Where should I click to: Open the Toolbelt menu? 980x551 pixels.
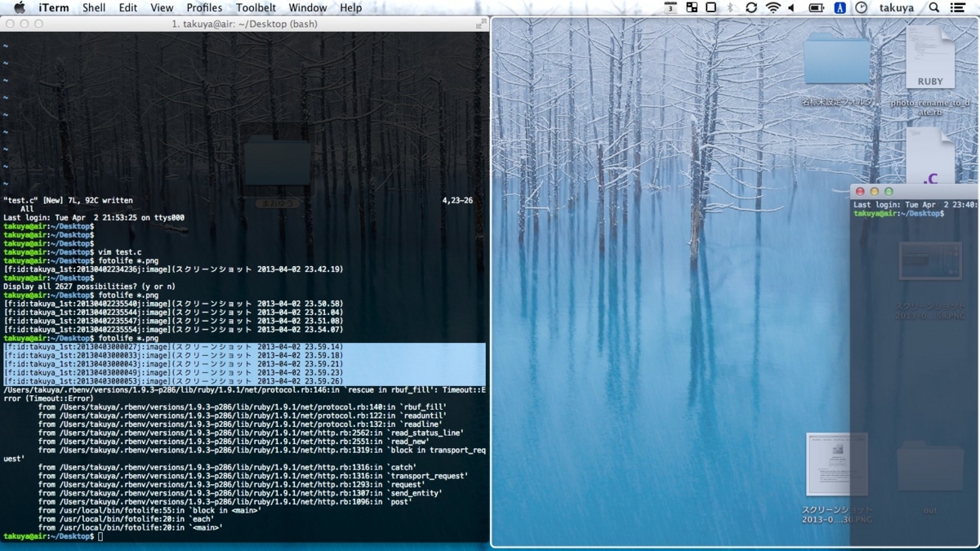(256, 7)
